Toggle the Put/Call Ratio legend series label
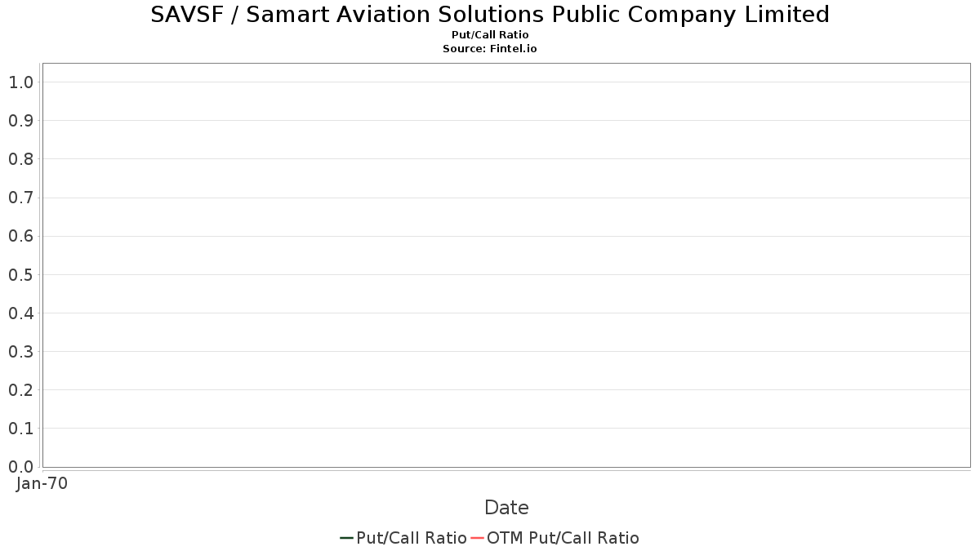Image resolution: width=980 pixels, height=551 pixels. (x=411, y=538)
